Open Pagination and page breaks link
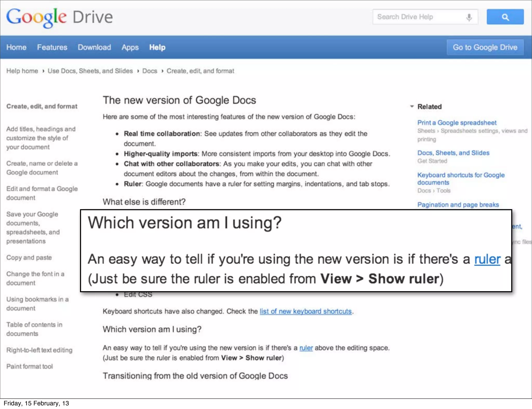Image resolution: width=532 pixels, height=409 pixels. tap(458, 204)
